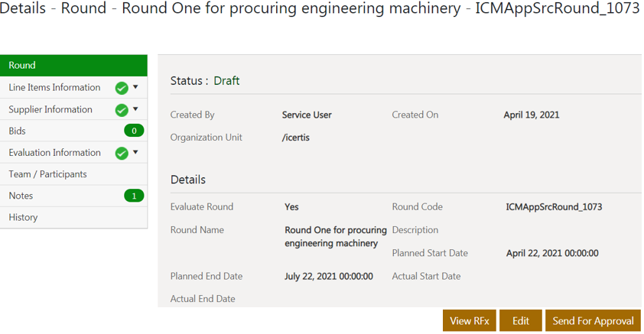Click green checkmark icon beside Line Items Information
Image resolution: width=644 pixels, height=334 pixels.
point(122,88)
